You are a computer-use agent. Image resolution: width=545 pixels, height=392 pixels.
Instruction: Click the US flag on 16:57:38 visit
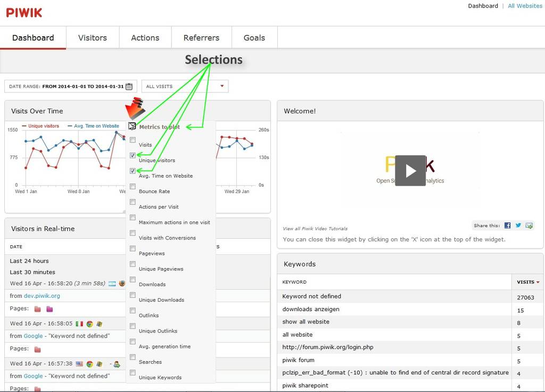coord(79,364)
